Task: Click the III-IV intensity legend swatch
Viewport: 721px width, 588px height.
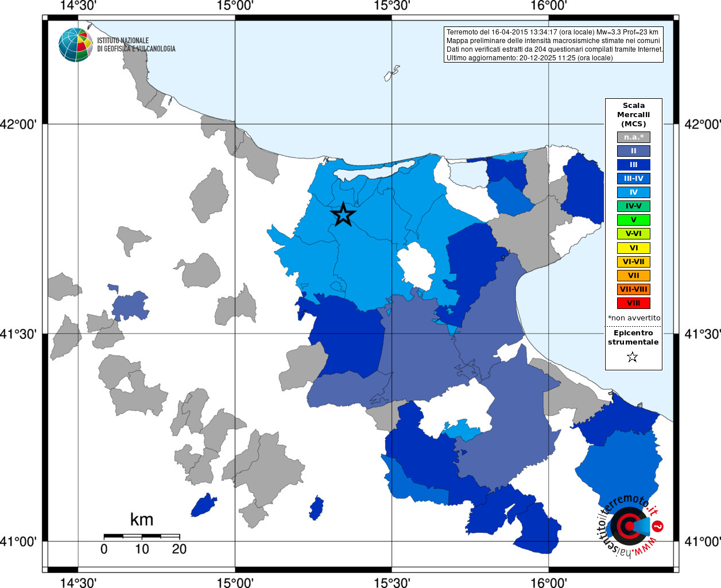Action: (x=634, y=179)
